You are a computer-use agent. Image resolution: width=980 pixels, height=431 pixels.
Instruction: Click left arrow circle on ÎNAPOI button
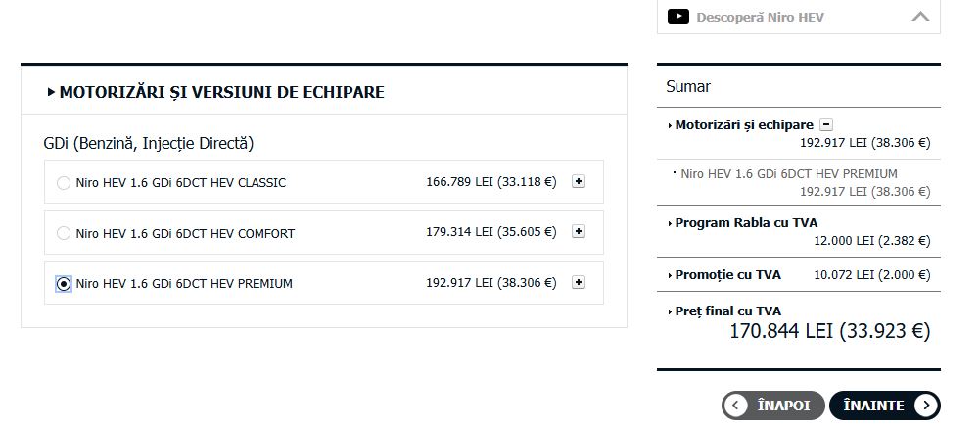click(736, 406)
